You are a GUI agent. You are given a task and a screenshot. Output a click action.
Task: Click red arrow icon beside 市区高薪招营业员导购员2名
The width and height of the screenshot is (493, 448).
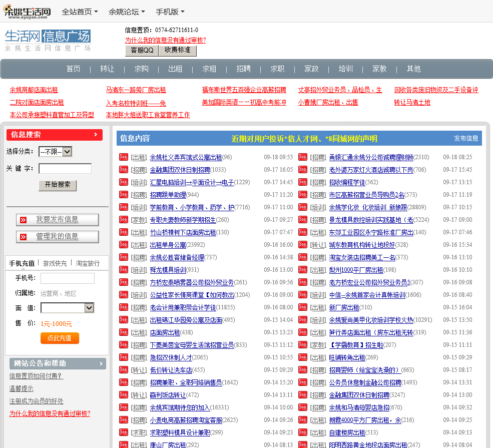click(303, 195)
